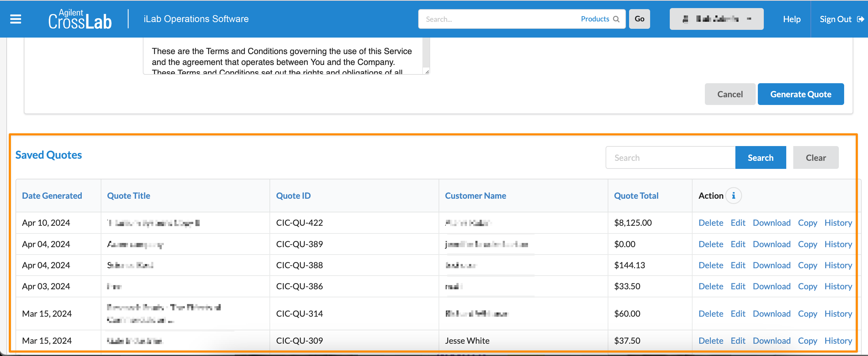Click the Agilent CrossLab logo
This screenshot has width=868, height=356.
(80, 19)
